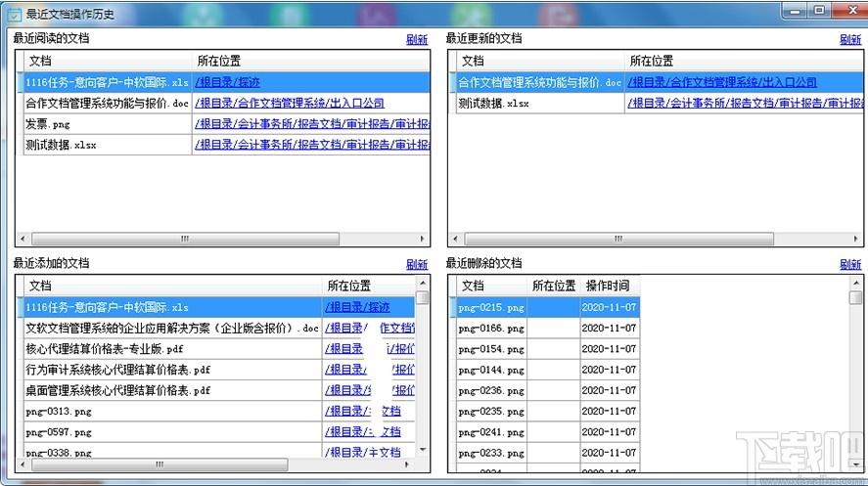868x486 pixels.
Task: Refresh the 最近阅读的文档 list
Action: tap(417, 39)
